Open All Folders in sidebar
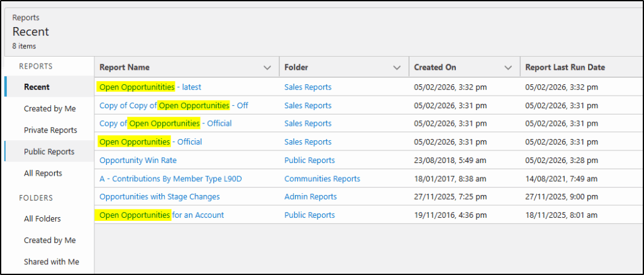Screen dimensions: 644x275 pyautogui.click(x=42, y=218)
